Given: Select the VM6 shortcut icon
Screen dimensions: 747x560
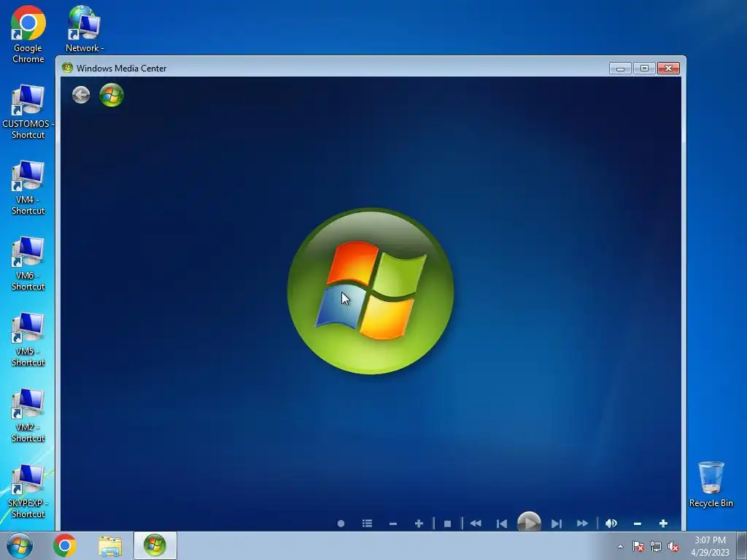Looking at the screenshot, I should (x=28, y=263).
